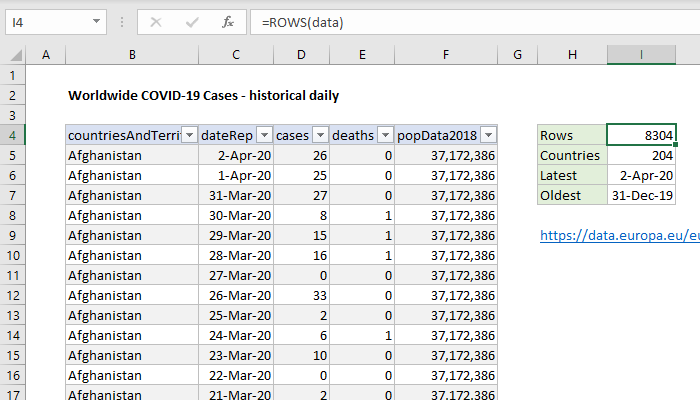This screenshot has width=700, height=400.
Task: Click the Enter checkmark icon in formula bar
Action: tap(191, 22)
